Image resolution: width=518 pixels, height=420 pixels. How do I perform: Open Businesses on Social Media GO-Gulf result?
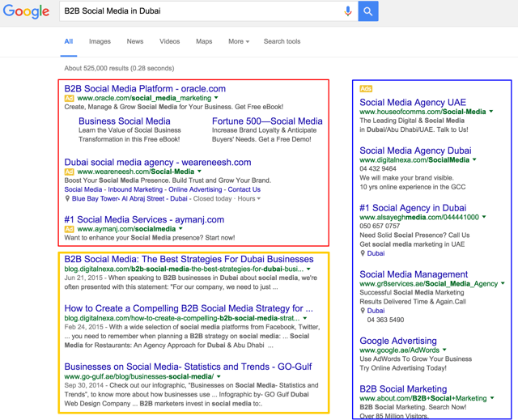(x=188, y=367)
